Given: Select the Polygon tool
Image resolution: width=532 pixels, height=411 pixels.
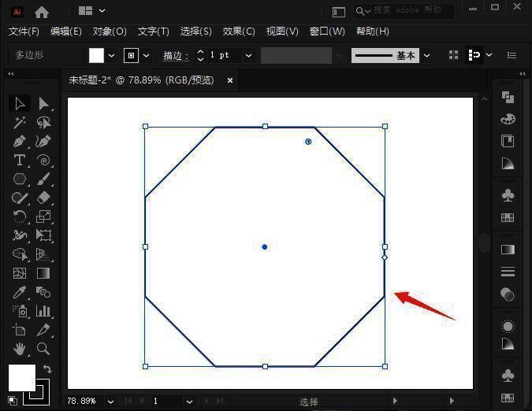Looking at the screenshot, I should (x=20, y=179).
